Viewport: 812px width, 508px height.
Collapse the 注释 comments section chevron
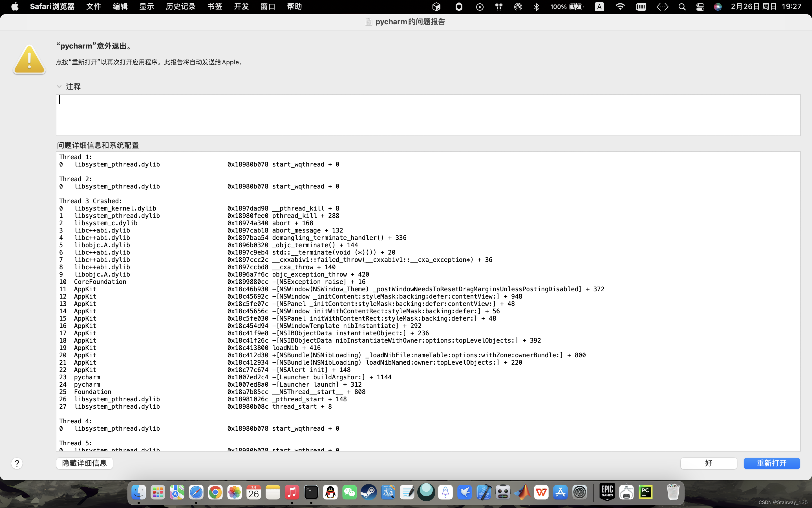pyautogui.click(x=59, y=87)
